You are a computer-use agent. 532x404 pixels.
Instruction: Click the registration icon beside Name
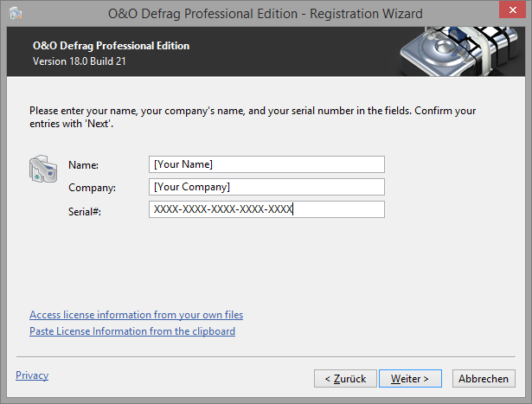pyautogui.click(x=43, y=169)
